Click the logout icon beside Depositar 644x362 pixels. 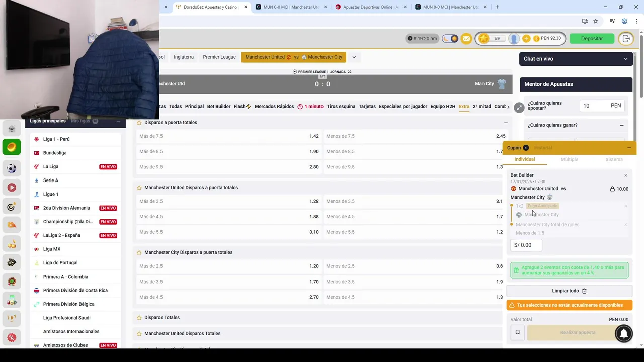tap(626, 39)
